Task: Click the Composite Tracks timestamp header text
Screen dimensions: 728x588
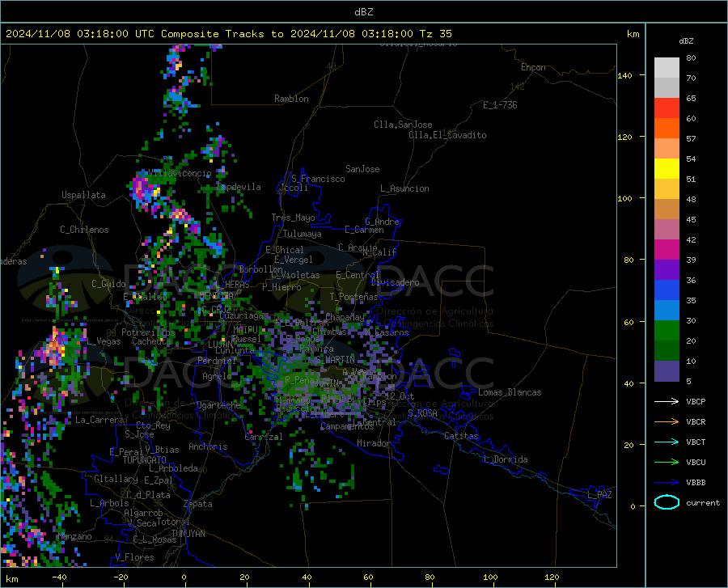Action: point(229,34)
